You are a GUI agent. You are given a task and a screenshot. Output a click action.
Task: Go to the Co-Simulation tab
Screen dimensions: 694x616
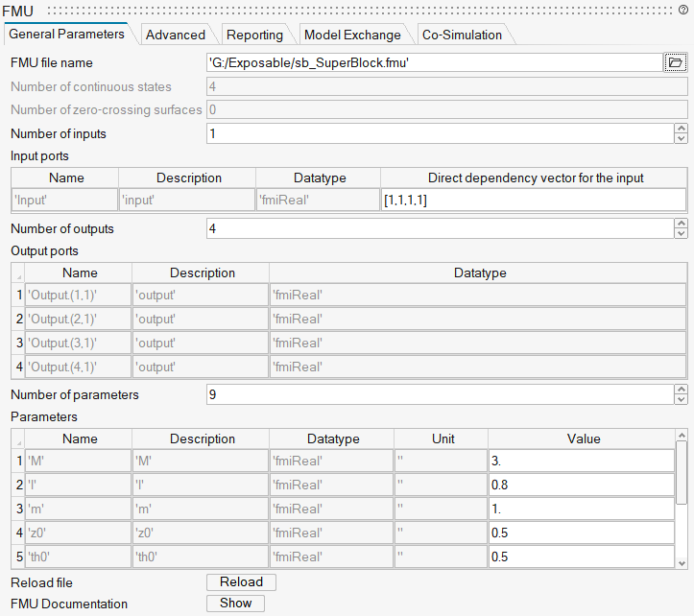point(462,35)
